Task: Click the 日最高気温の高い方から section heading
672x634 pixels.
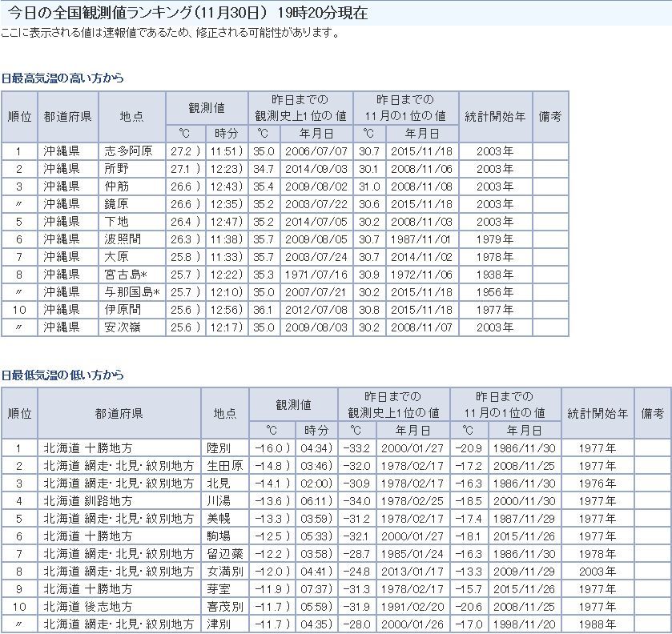Action: pyautogui.click(x=62, y=78)
